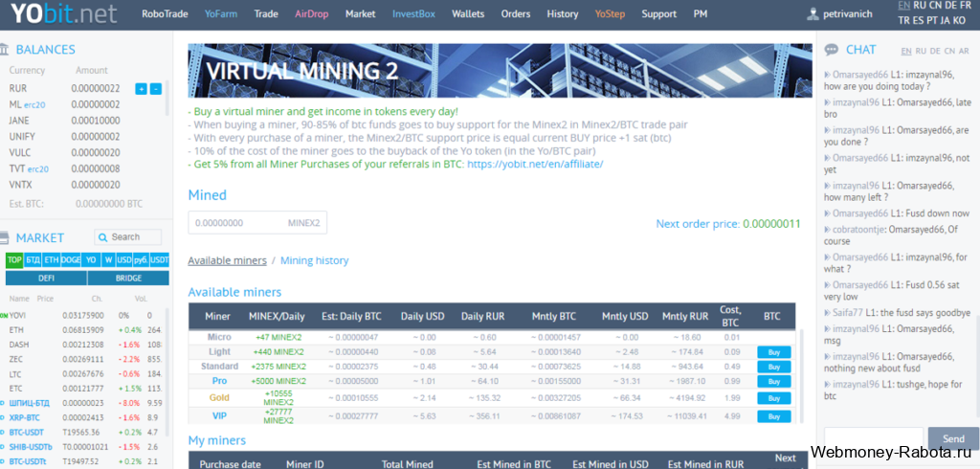Screen dimensions: 980x469
Task: Switch chat language to CN
Action: click(949, 51)
